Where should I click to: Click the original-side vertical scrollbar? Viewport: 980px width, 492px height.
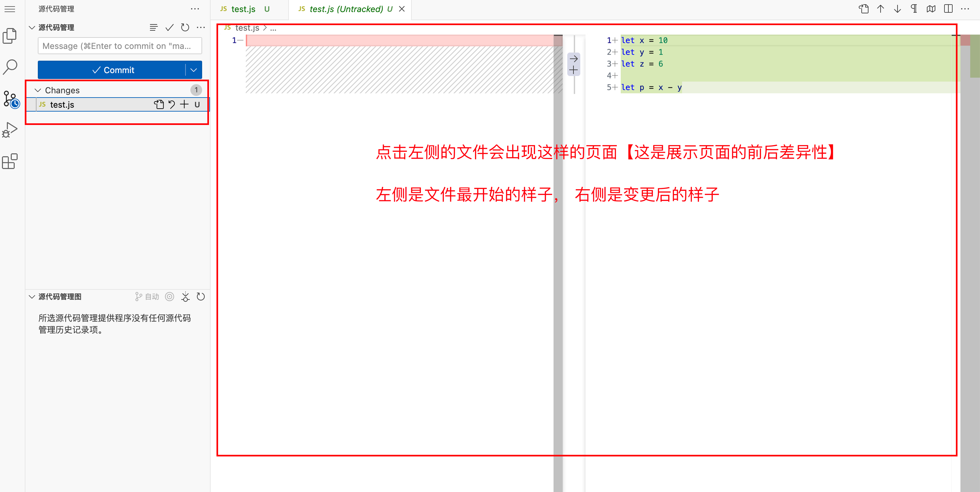558,263
